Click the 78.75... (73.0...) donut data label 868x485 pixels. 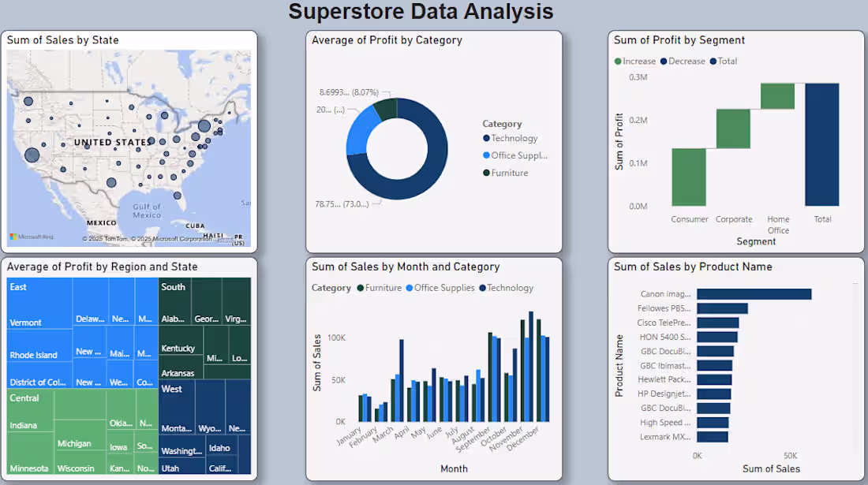click(x=342, y=204)
